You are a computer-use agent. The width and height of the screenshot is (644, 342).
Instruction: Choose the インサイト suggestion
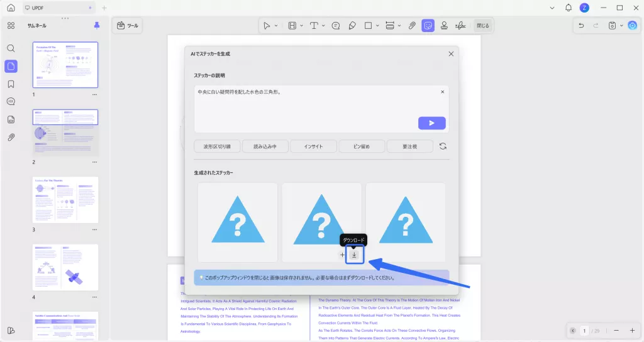[313, 146]
